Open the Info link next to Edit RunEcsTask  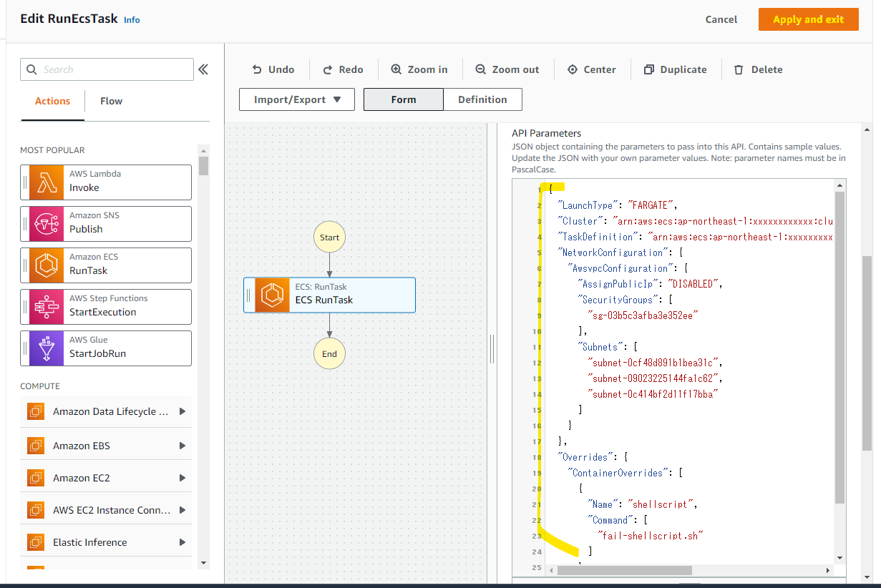tap(132, 20)
